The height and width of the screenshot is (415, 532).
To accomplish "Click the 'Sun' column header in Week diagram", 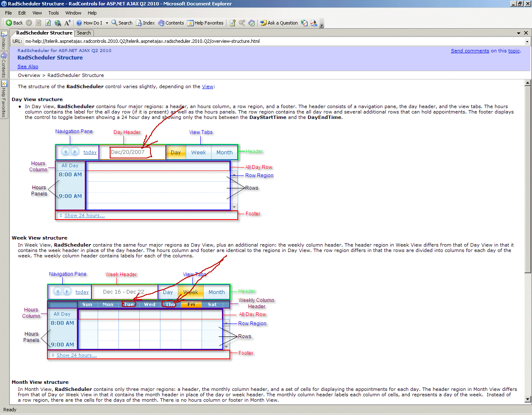I will click(87, 304).
